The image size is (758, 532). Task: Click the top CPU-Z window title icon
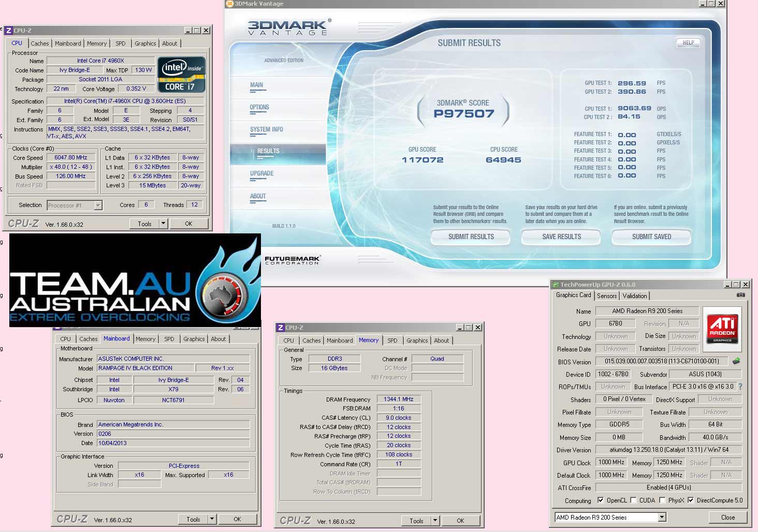pos(8,31)
